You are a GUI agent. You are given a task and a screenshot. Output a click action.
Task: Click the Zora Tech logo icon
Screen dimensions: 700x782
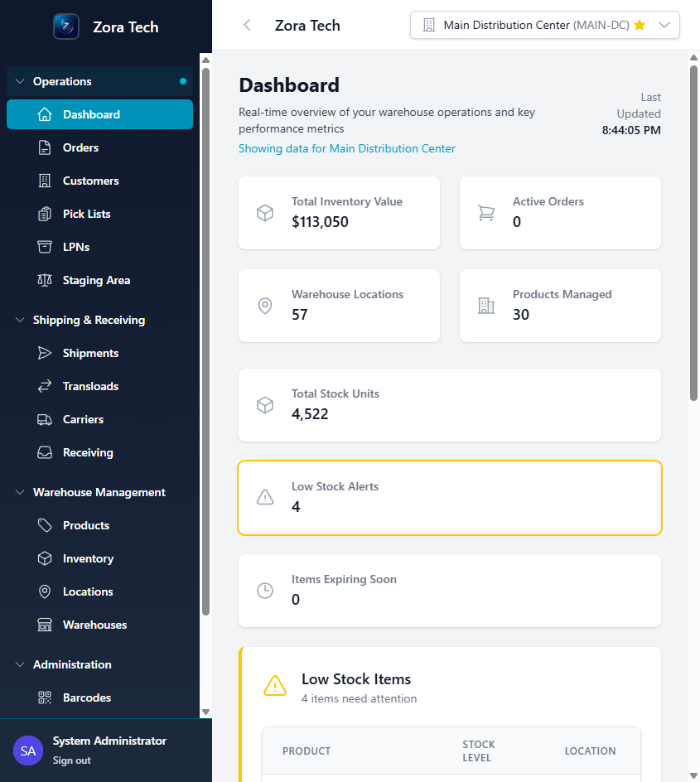[65, 27]
